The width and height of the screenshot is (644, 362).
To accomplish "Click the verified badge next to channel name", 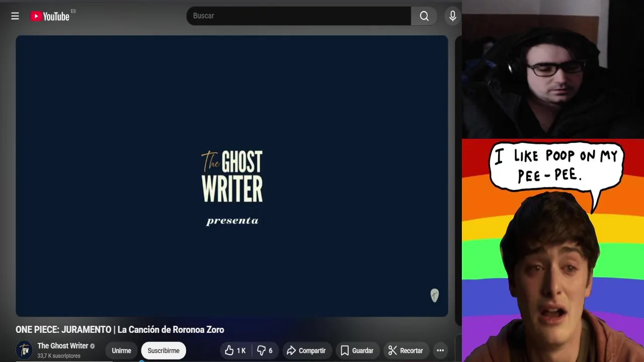I will pyautogui.click(x=93, y=346).
